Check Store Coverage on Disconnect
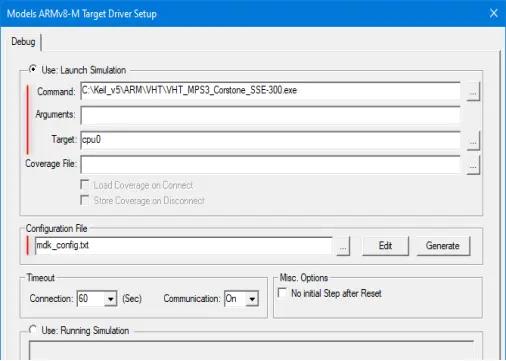 point(85,200)
